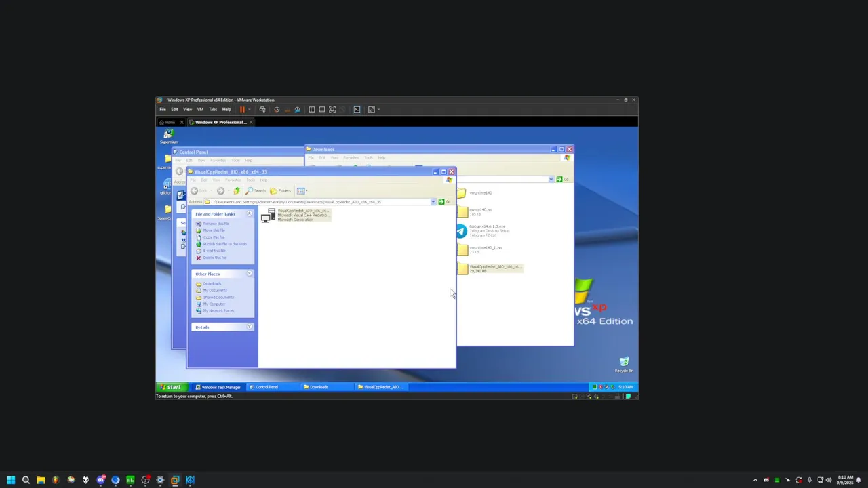This screenshot has height=488, width=868.
Task: Open the Supermium desktop shortcut
Action: (168, 136)
